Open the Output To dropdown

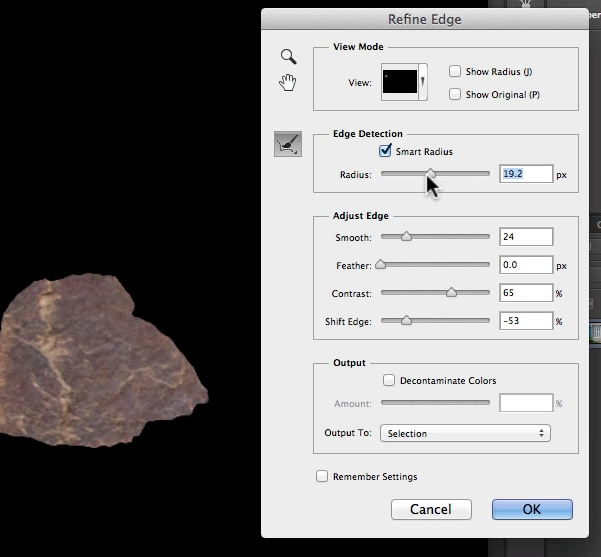click(465, 433)
